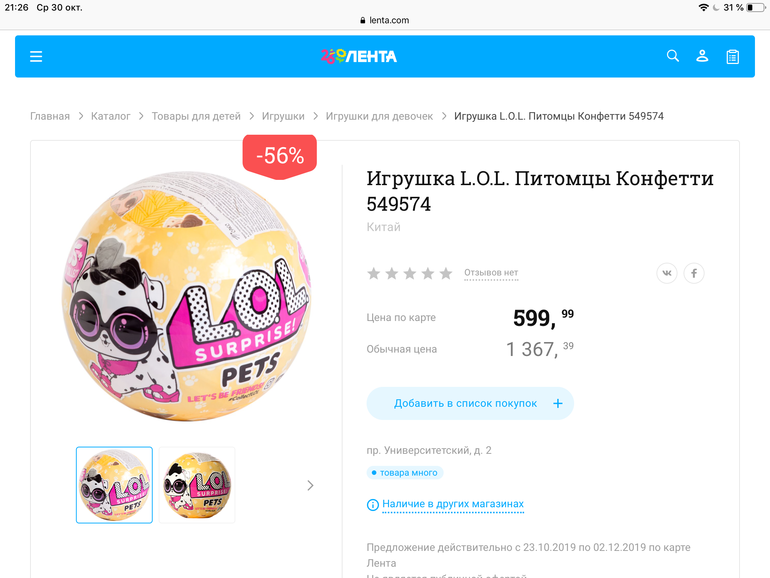Share the product on VK
The width and height of the screenshot is (770, 578).
pyautogui.click(x=667, y=273)
